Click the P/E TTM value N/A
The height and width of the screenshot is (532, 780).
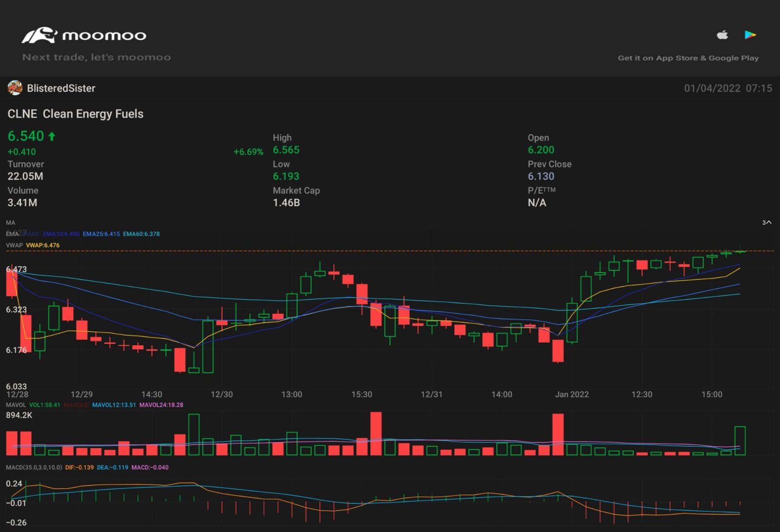[537, 202]
